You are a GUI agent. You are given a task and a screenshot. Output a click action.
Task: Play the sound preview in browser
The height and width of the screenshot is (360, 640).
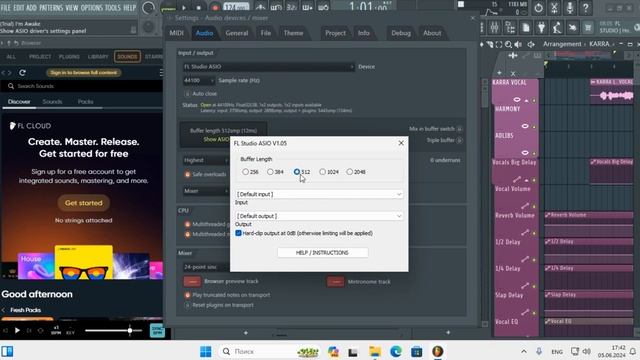(17, 330)
